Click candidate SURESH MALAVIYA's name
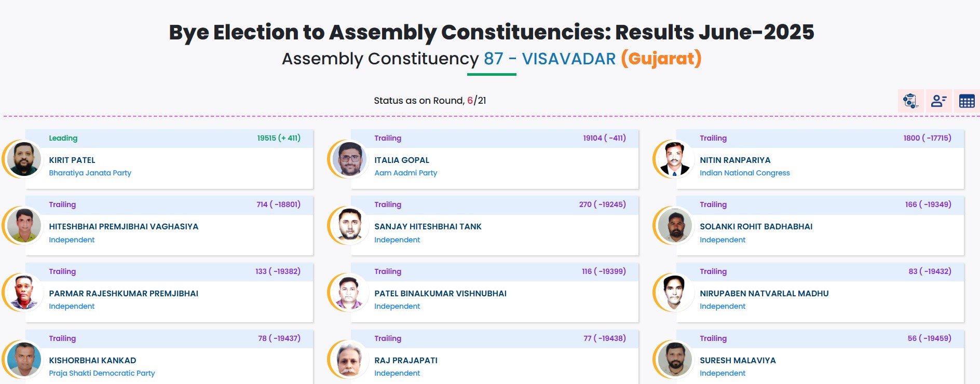The image size is (980, 384). pyautogui.click(x=737, y=360)
